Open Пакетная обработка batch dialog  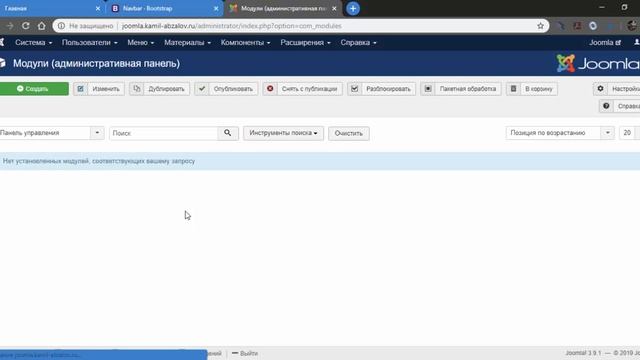click(461, 89)
